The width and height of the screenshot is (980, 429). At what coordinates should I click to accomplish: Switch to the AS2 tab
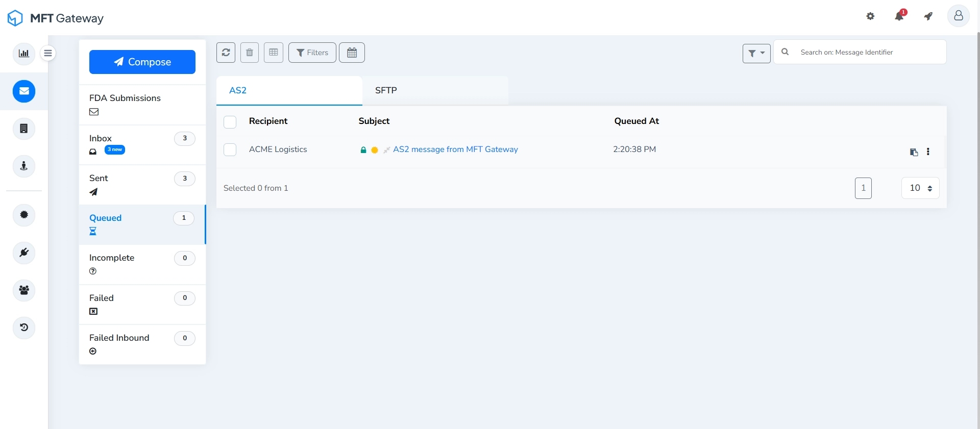point(289,90)
